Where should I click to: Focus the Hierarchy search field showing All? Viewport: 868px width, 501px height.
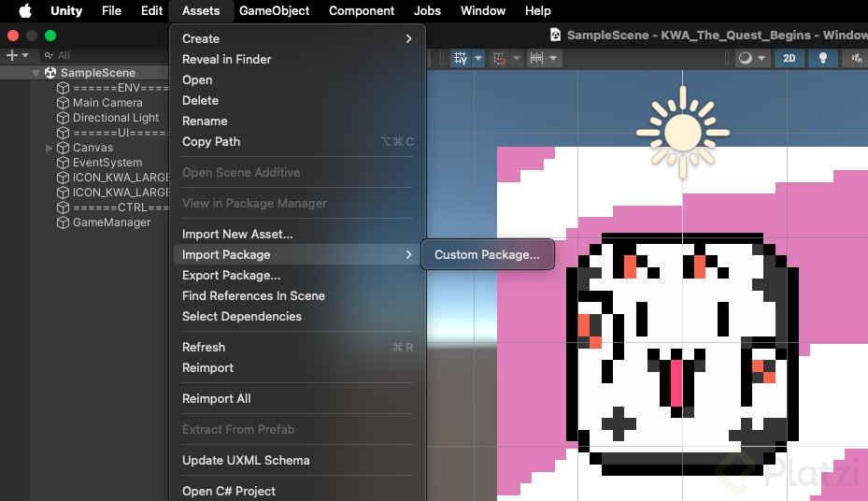point(104,55)
